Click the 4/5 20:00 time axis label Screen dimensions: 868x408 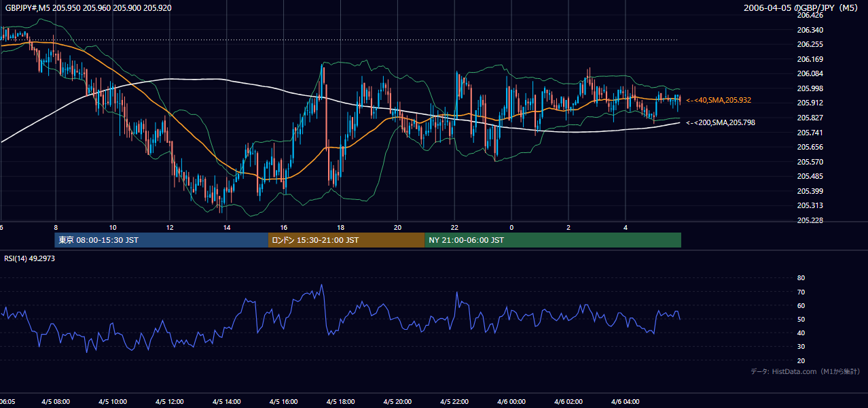(397, 402)
